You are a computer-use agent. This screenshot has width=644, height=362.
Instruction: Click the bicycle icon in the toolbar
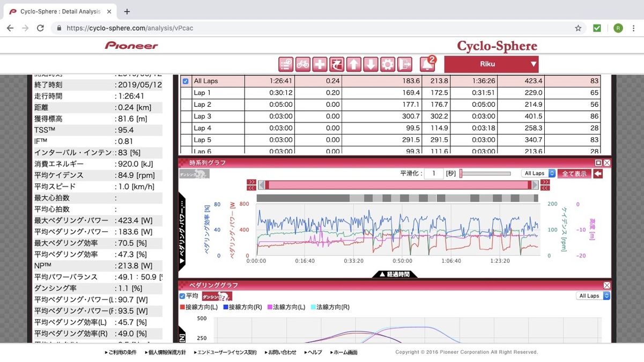(x=302, y=64)
